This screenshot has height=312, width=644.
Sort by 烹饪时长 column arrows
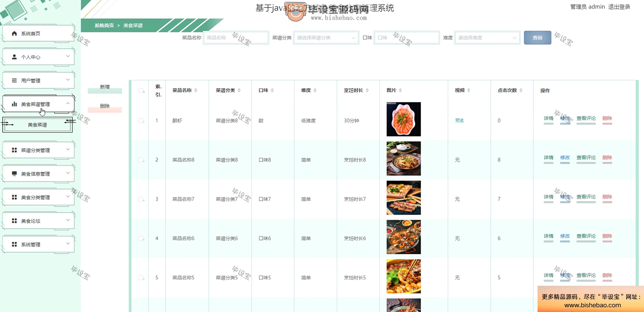[367, 90]
